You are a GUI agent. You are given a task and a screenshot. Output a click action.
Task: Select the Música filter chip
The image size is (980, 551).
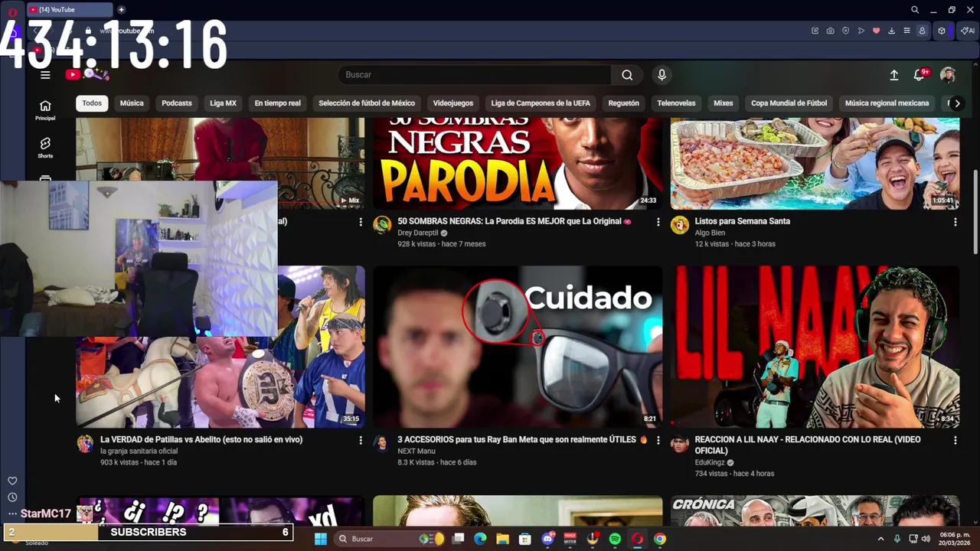coord(132,103)
